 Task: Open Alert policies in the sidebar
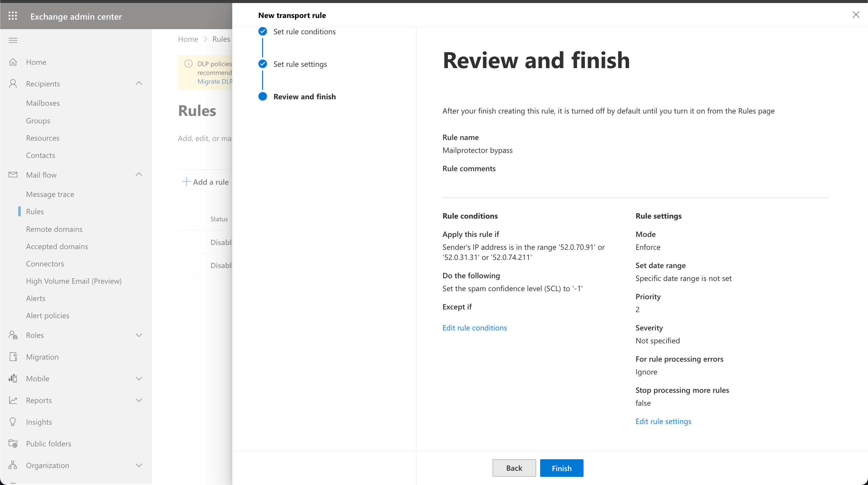(x=47, y=316)
